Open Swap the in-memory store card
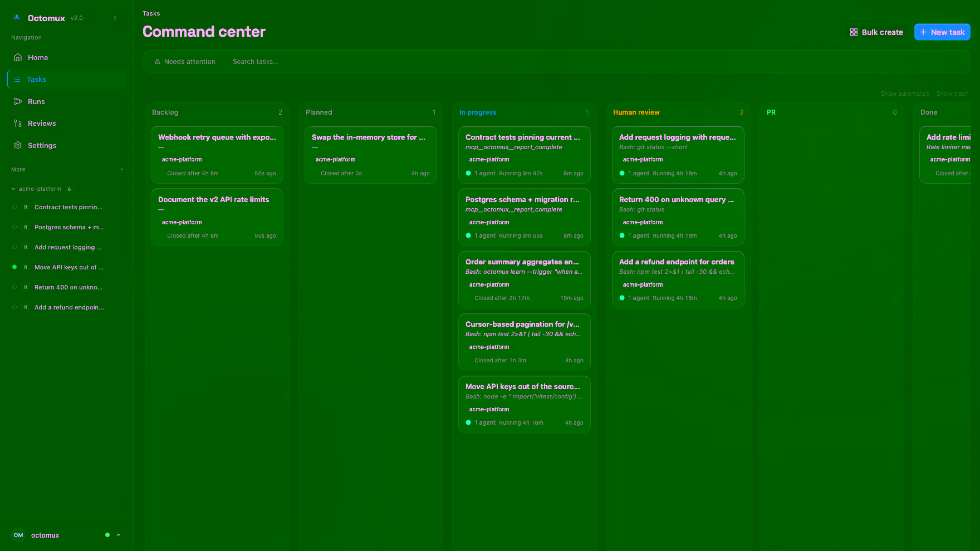The image size is (980, 551). point(371,155)
